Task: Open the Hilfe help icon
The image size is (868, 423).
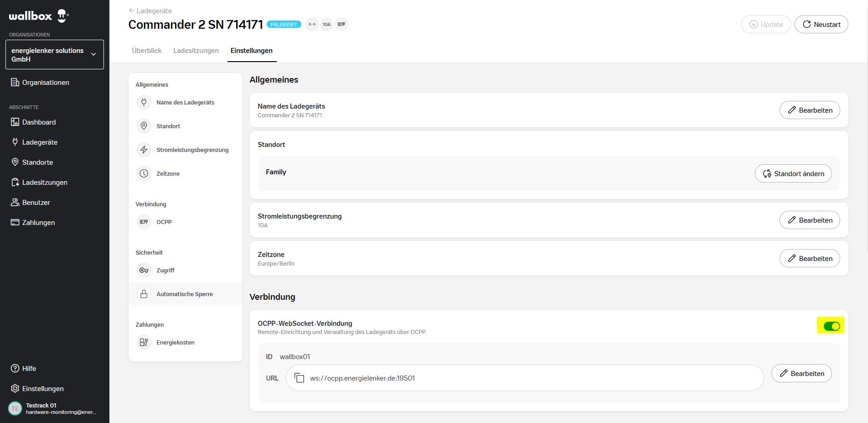Action: pos(15,368)
